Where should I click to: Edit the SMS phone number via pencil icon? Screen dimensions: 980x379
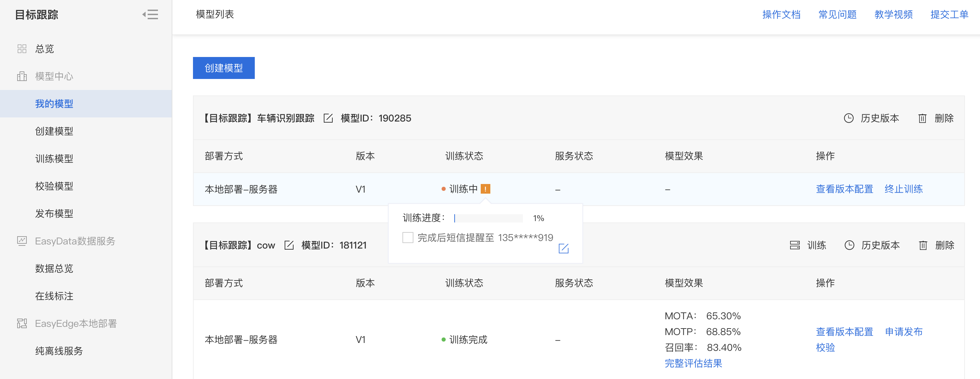(x=563, y=249)
